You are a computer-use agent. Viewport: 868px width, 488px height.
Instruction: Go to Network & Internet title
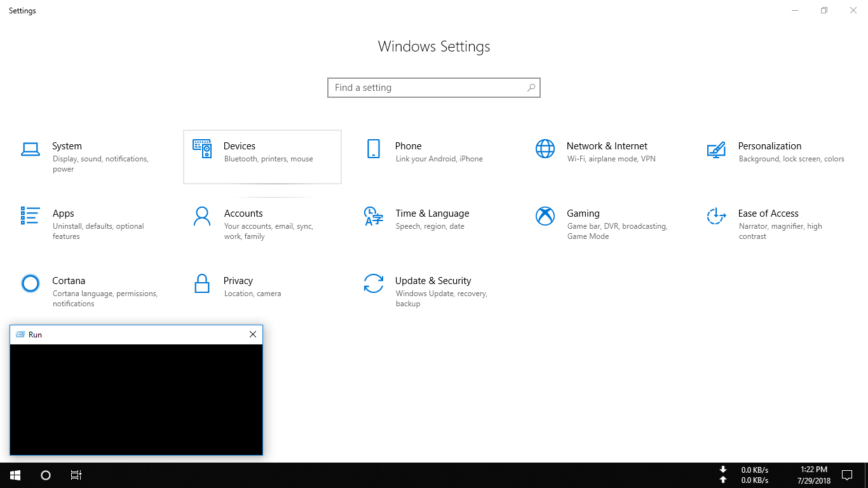click(x=607, y=146)
